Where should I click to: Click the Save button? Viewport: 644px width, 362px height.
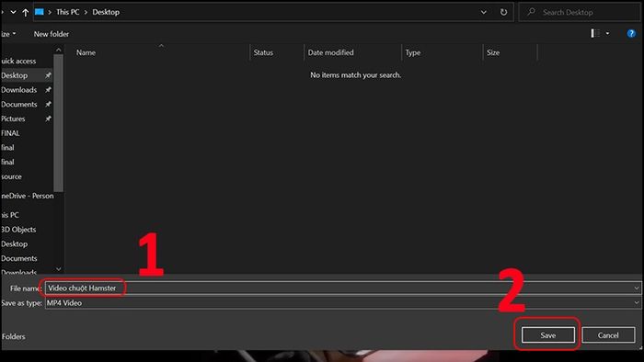(548, 335)
